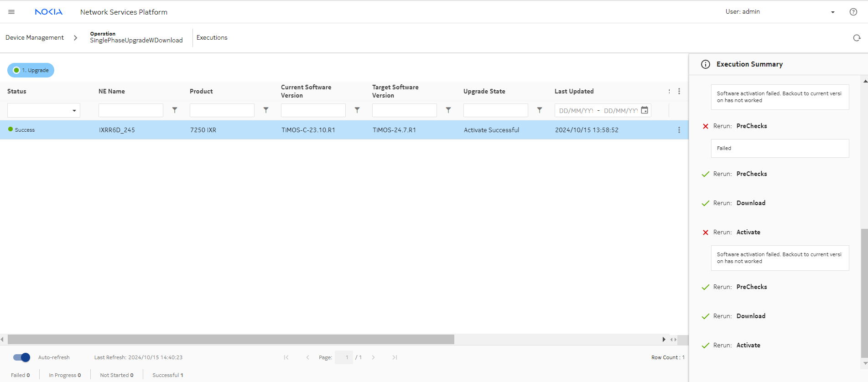
Task: Click the Product column filter icon
Action: [x=266, y=110]
